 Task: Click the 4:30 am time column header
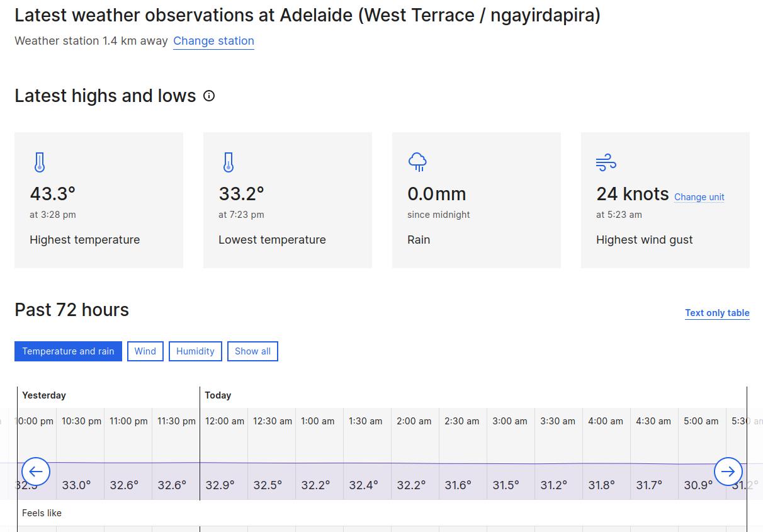pos(653,421)
